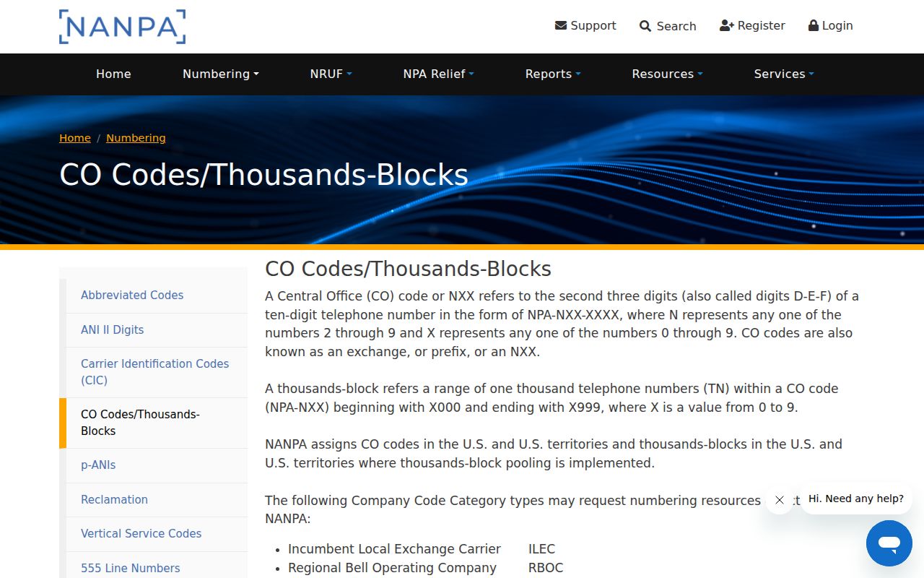Viewport: 924px width, 578px height.
Task: Expand the Numbering dropdown menu
Action: [x=220, y=74]
